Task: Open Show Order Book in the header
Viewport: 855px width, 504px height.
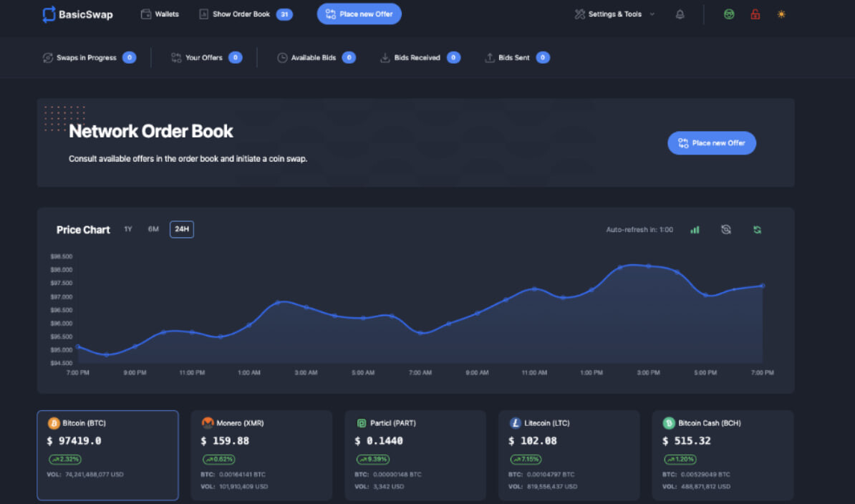Action: (246, 14)
